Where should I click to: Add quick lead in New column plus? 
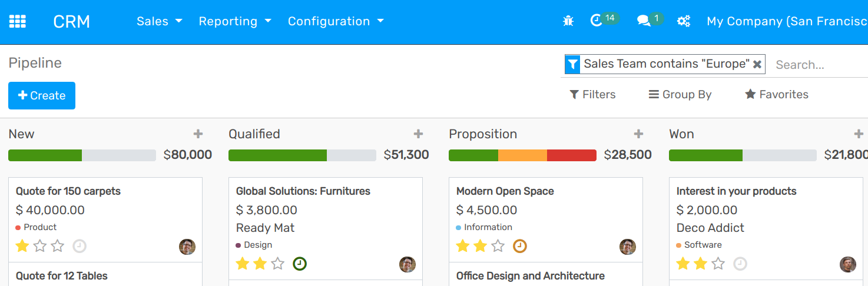coord(198,134)
